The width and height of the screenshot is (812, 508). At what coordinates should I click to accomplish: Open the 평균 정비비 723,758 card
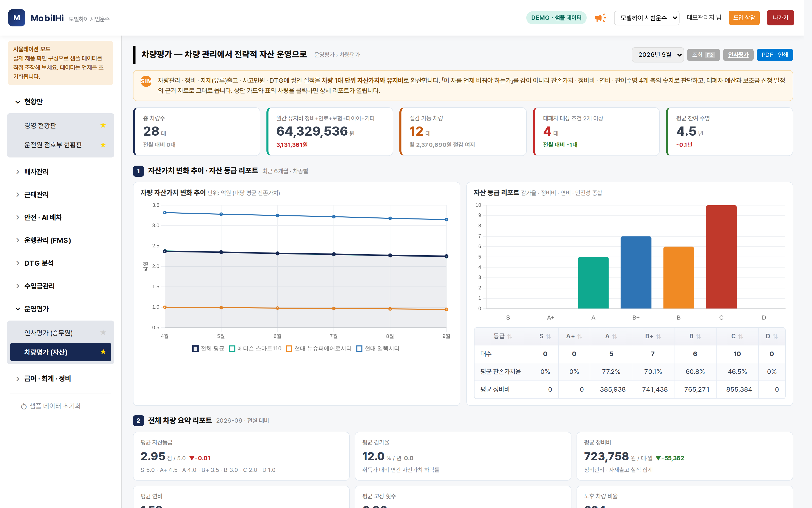point(685,456)
